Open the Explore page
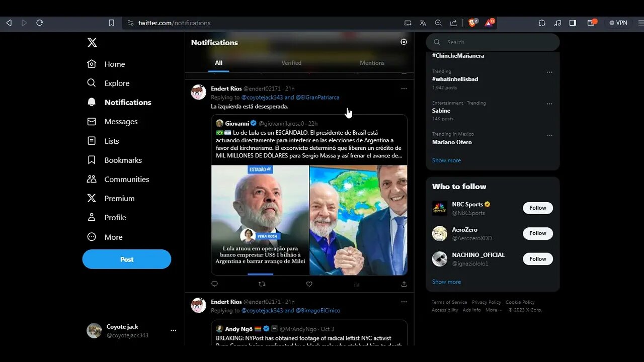 (108, 83)
